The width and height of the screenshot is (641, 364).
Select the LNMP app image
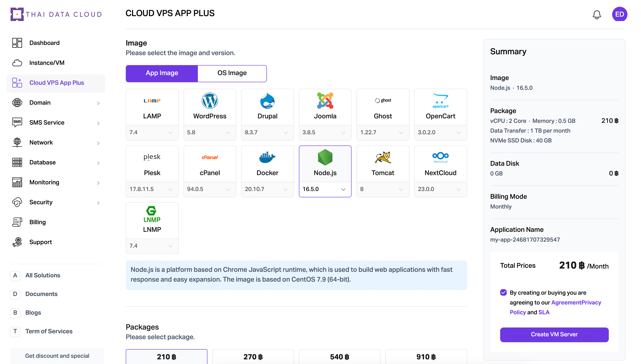[x=152, y=221]
